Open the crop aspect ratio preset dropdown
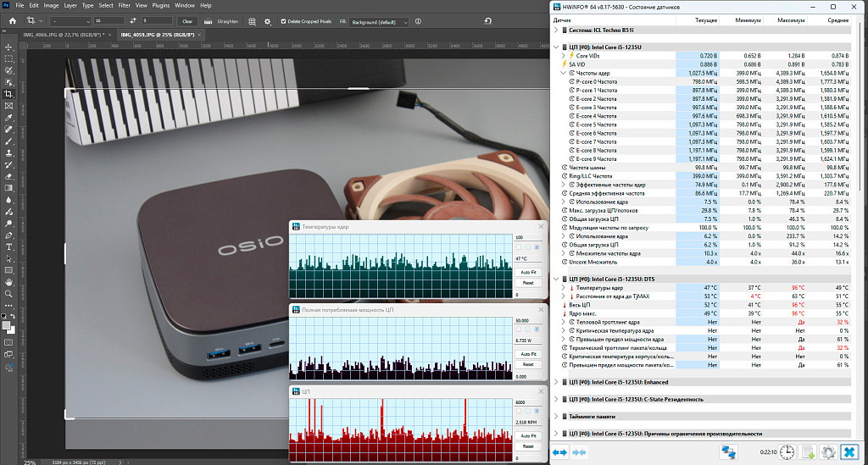 [x=70, y=20]
